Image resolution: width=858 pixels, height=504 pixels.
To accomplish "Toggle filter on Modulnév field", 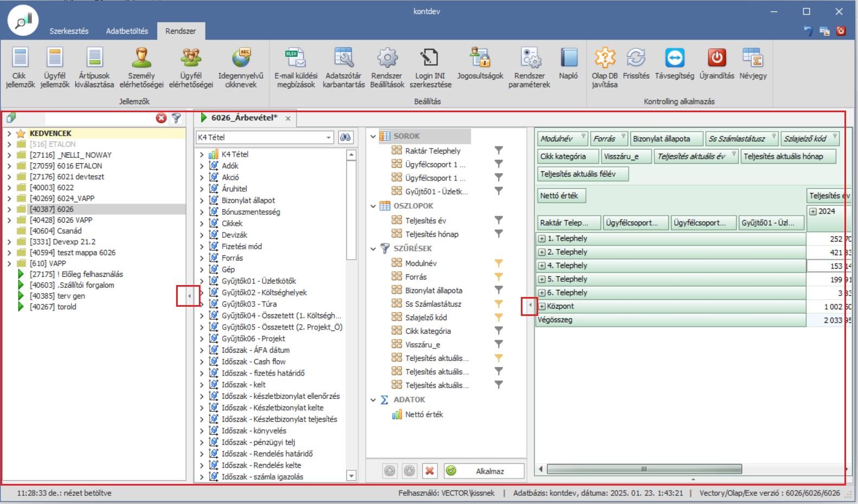I will 499,263.
